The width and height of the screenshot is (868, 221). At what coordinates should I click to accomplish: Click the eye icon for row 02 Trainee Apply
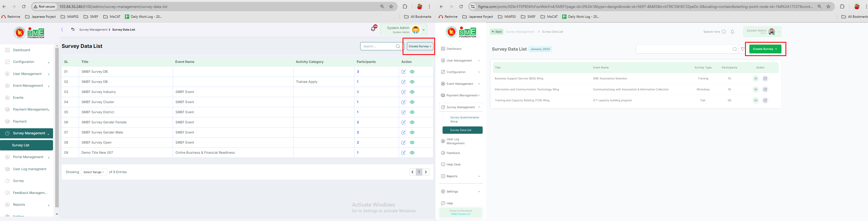point(412,82)
